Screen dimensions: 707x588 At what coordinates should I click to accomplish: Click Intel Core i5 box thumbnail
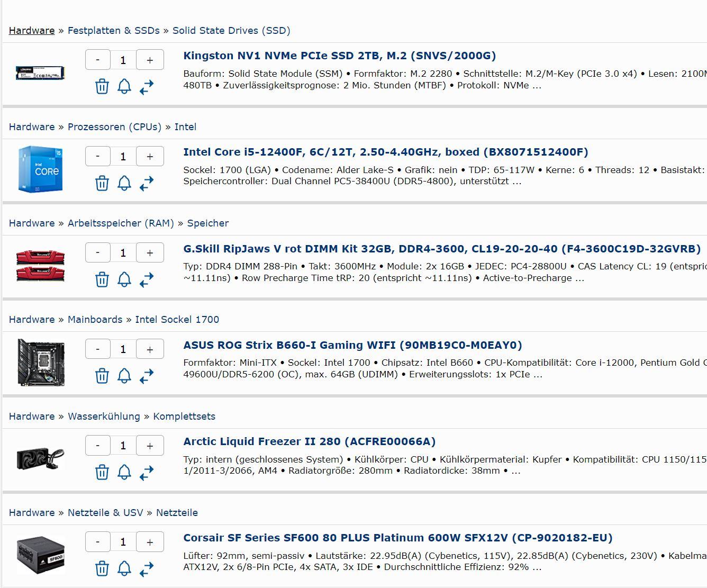click(x=41, y=169)
